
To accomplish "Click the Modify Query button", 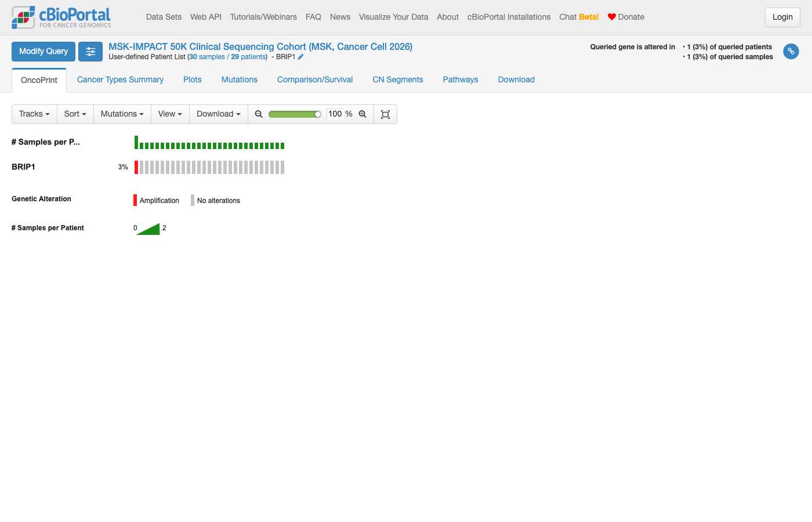I will (43, 52).
